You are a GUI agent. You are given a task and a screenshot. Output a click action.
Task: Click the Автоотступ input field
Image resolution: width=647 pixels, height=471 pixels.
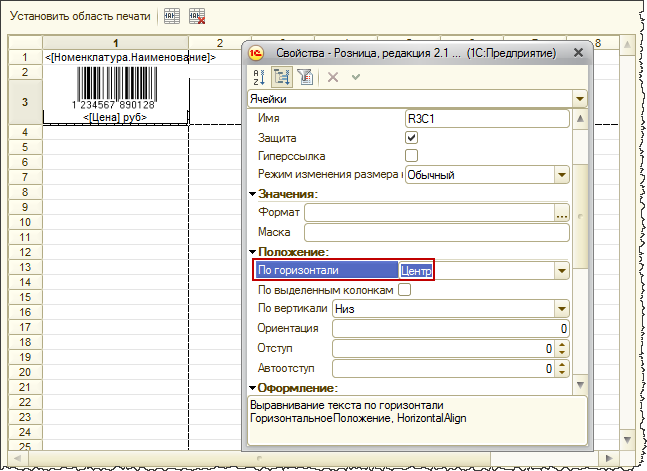[x=444, y=368]
